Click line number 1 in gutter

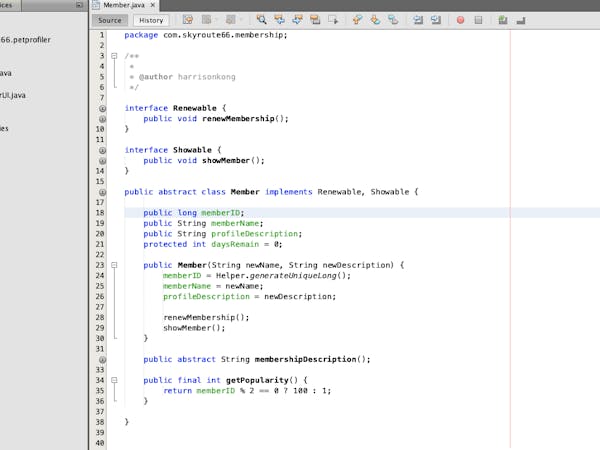tap(102, 35)
